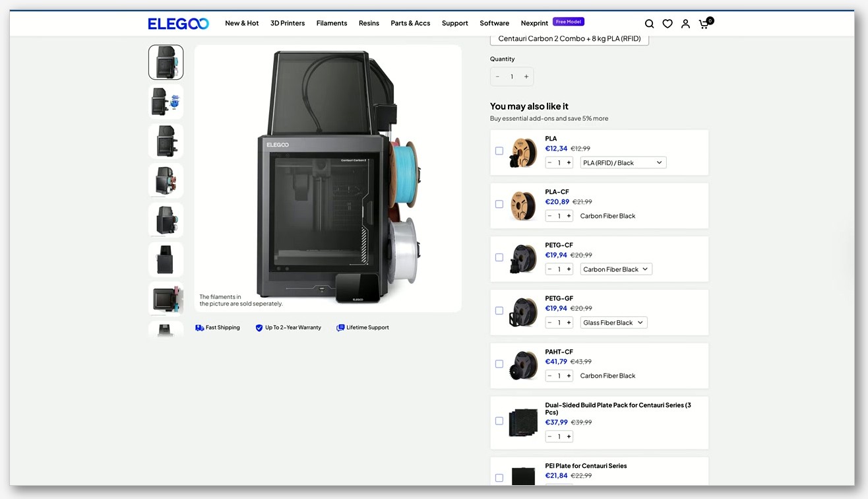This screenshot has height=499, width=868.
Task: Click the PLA spool product image
Action: point(524,152)
